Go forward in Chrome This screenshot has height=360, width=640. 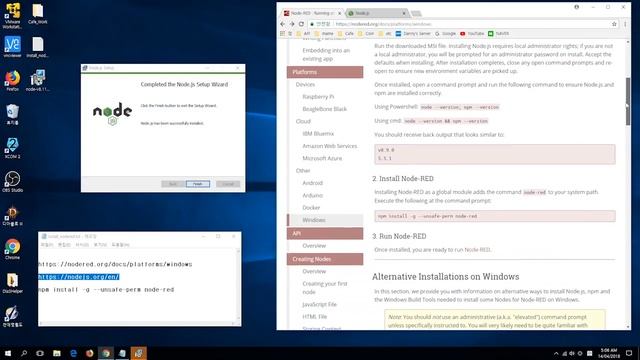(292, 24)
